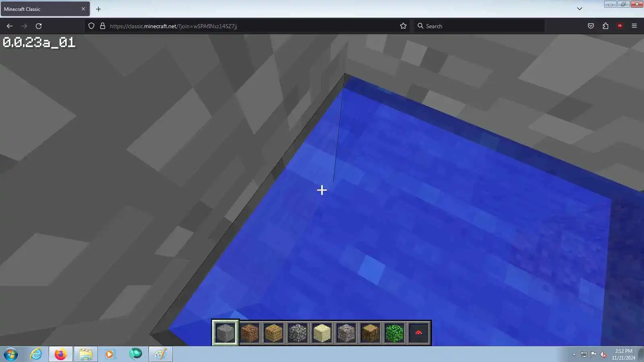Viewport: 644px width, 362px height.
Task: Bookmark this page with the star
Action: pos(403,26)
